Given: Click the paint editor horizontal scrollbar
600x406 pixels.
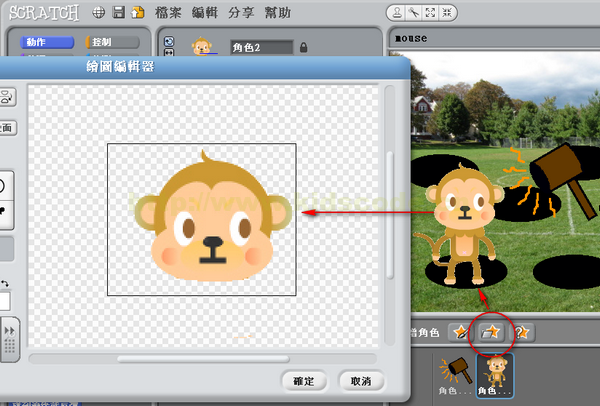Looking at the screenshot, I should pyautogui.click(x=203, y=359).
